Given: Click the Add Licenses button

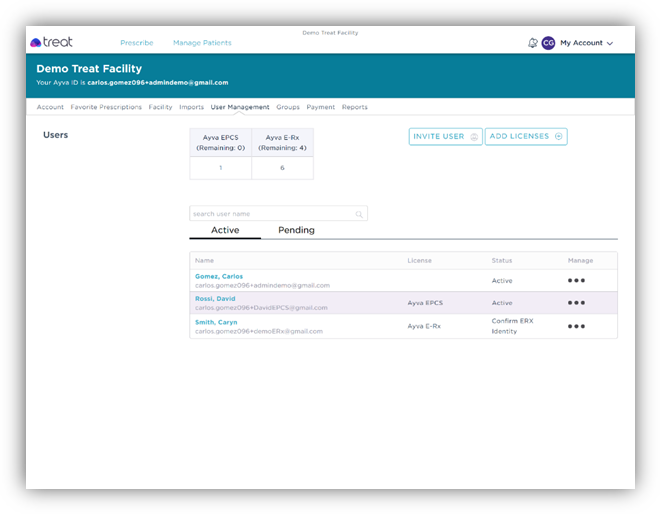Looking at the screenshot, I should coord(526,137).
